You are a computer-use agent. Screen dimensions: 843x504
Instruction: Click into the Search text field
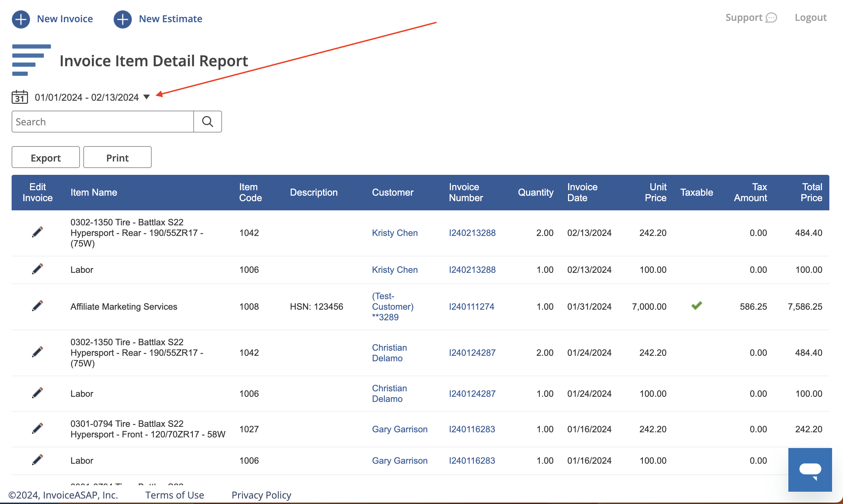click(x=102, y=122)
